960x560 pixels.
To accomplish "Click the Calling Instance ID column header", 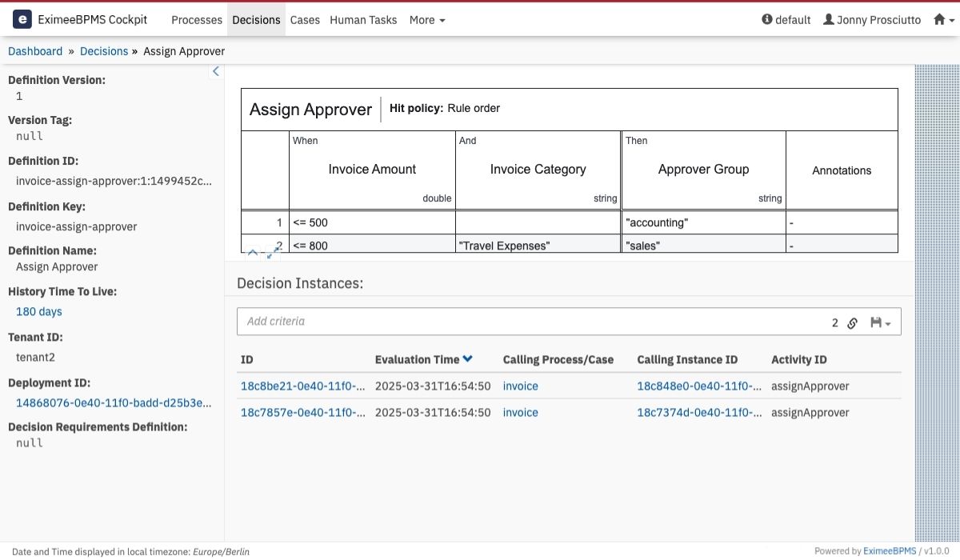I will pyautogui.click(x=688, y=359).
